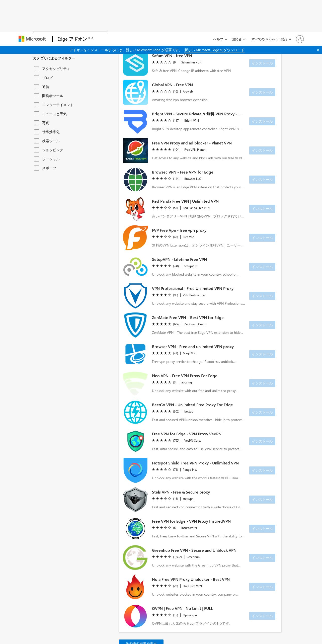Open the Red Panda fox icon
The width and height of the screenshot is (322, 644).
(x=135, y=209)
